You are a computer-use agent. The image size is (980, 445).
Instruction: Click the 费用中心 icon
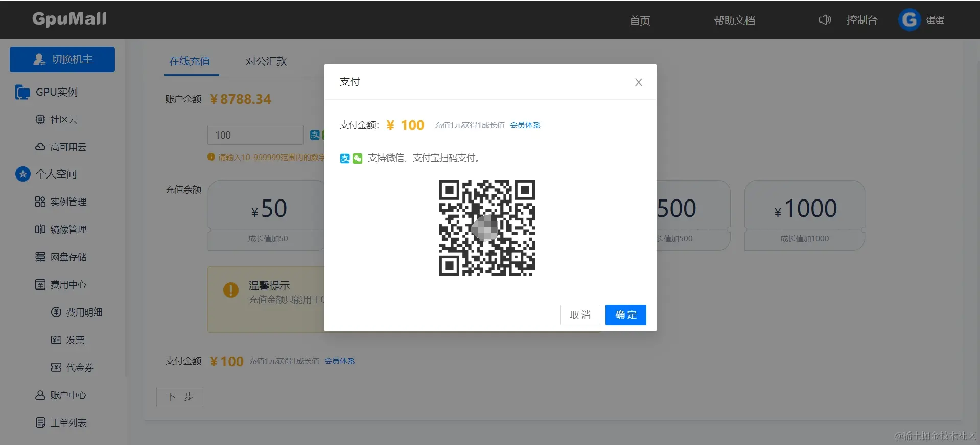40,284
